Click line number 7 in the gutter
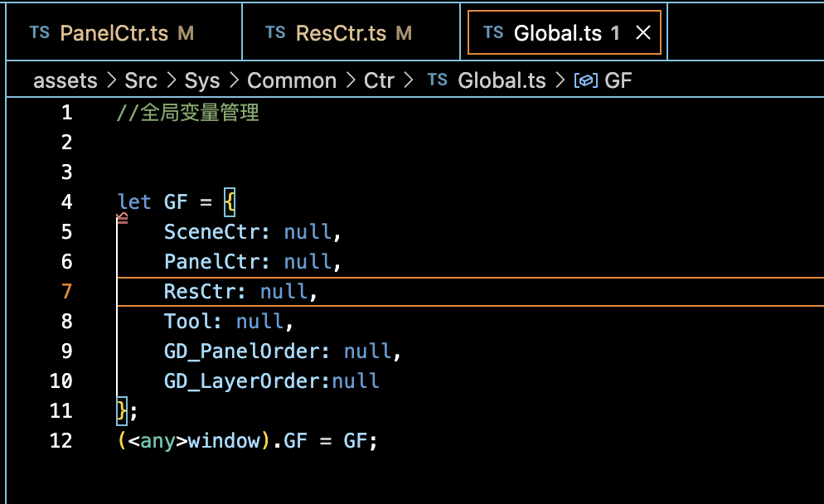 pos(66,292)
